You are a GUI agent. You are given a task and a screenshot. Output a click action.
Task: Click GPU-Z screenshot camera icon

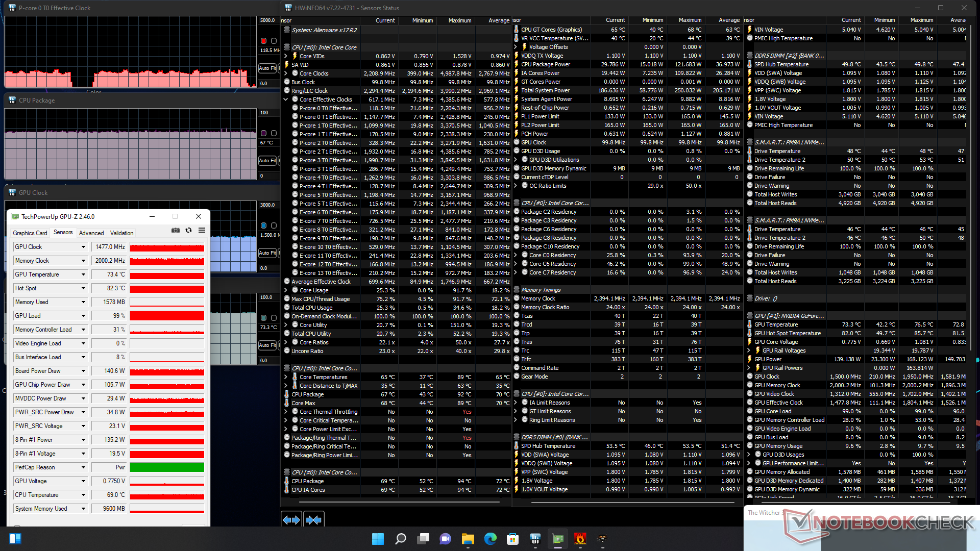pos(176,231)
